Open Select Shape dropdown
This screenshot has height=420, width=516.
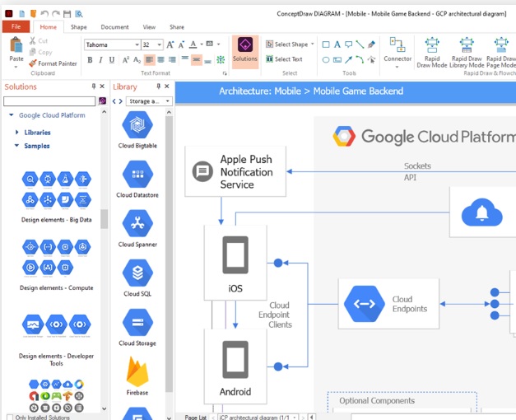point(290,44)
